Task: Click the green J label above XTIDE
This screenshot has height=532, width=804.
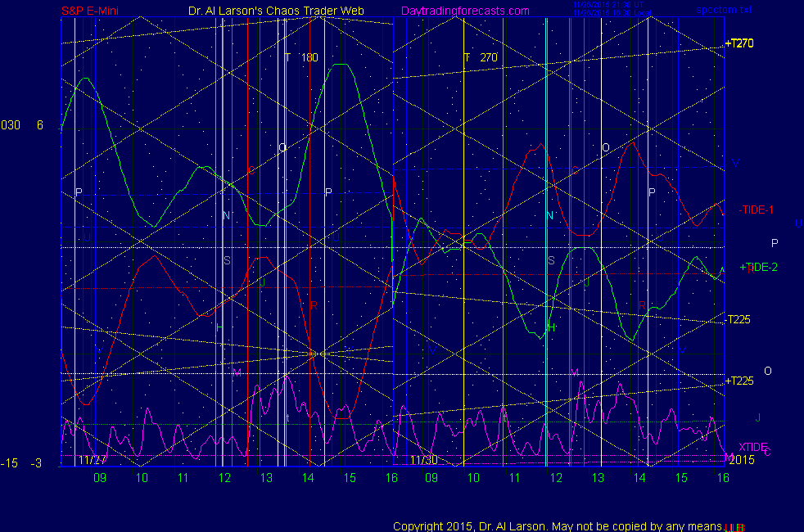Action: click(757, 417)
